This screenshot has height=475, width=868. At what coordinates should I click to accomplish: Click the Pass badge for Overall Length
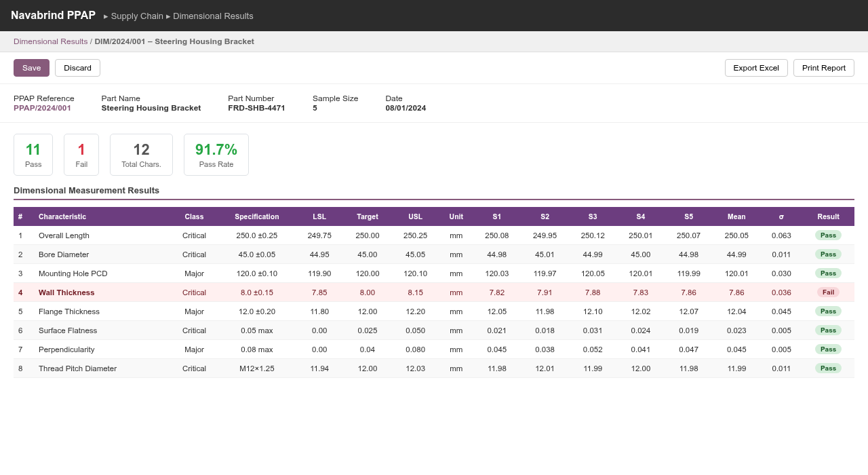click(x=828, y=235)
